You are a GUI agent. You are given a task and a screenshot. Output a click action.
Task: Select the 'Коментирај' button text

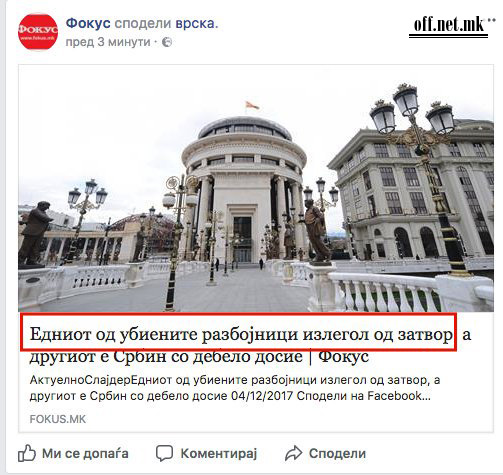click(219, 453)
